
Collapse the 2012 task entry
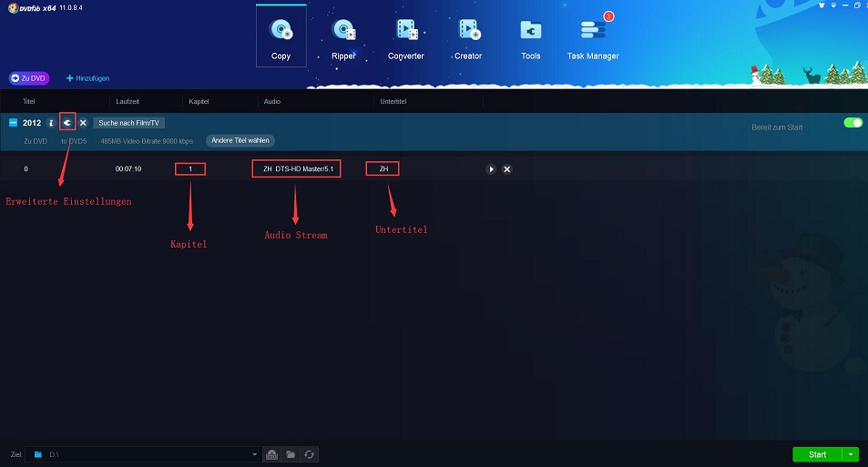[x=13, y=123]
